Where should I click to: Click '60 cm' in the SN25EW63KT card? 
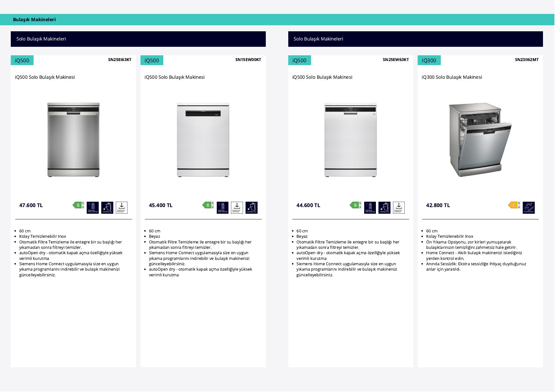pos(302,231)
